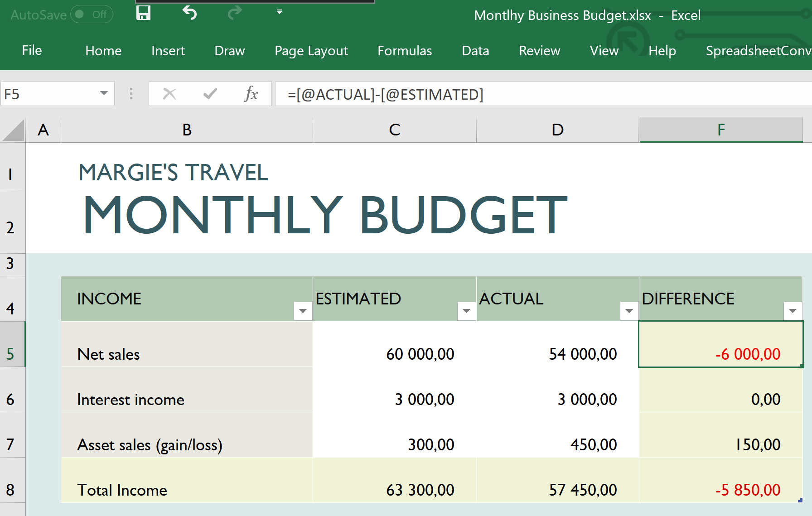Click the MONTHLY BUDGET heading cell
The image size is (812, 516).
[x=325, y=215]
